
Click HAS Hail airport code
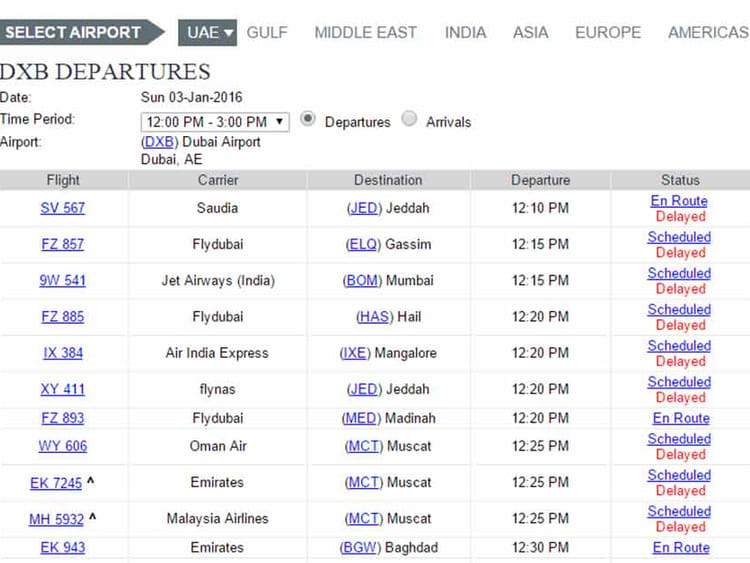pyautogui.click(x=375, y=317)
